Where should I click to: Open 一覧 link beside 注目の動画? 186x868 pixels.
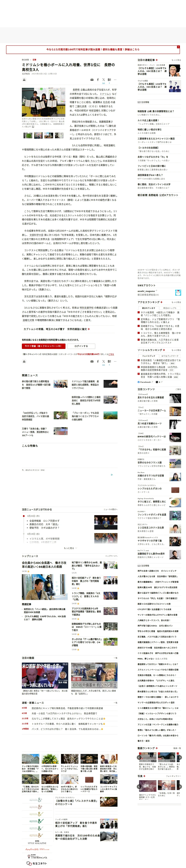tap(115, 658)
